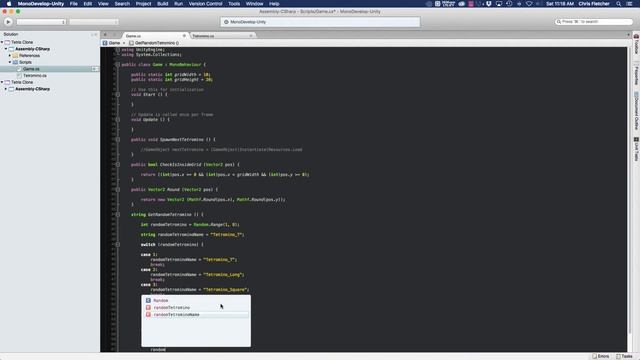The height and width of the screenshot is (360, 640).
Task: Click the Toolbox pad icon
Action: 636,36
